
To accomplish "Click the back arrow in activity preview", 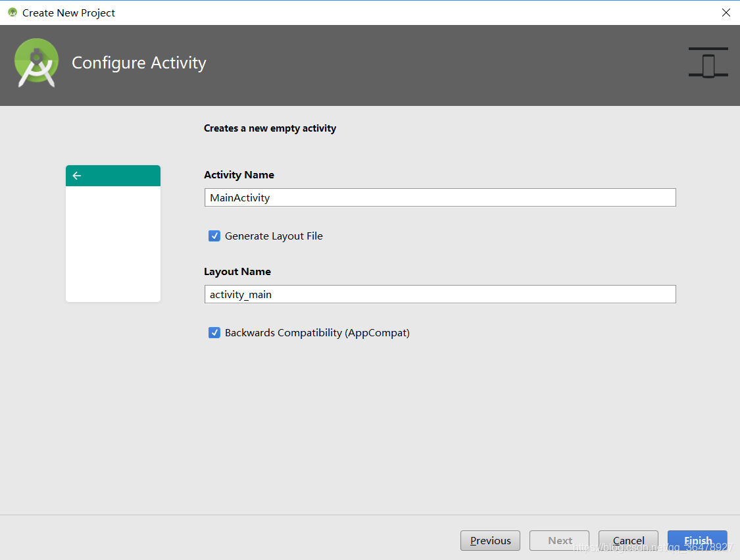I will tap(77, 176).
